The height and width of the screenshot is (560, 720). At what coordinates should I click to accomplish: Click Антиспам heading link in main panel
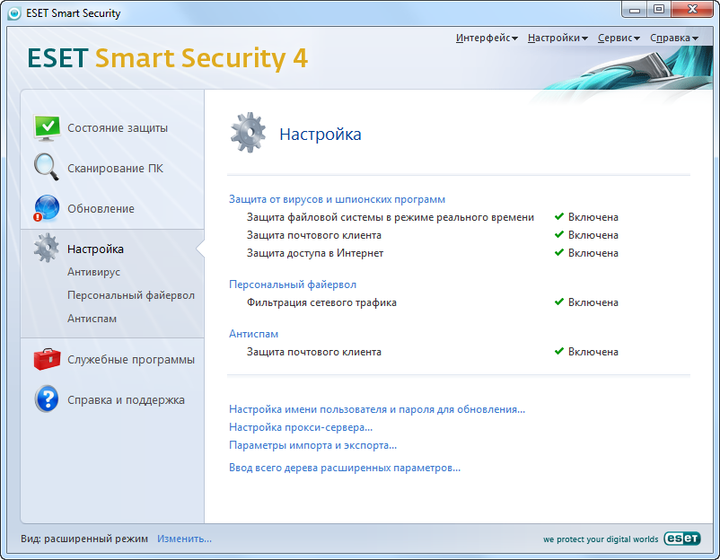click(x=253, y=334)
